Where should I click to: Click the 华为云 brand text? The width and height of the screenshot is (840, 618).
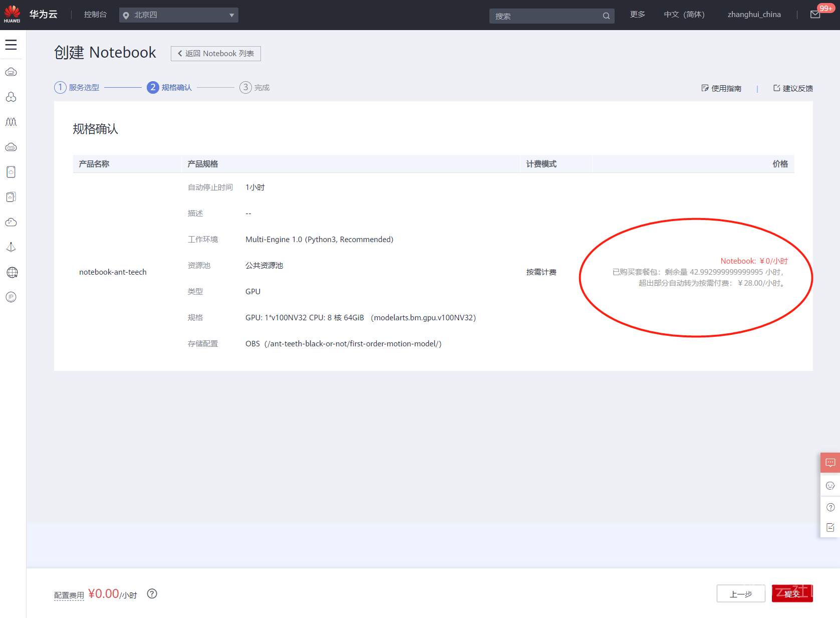point(44,15)
